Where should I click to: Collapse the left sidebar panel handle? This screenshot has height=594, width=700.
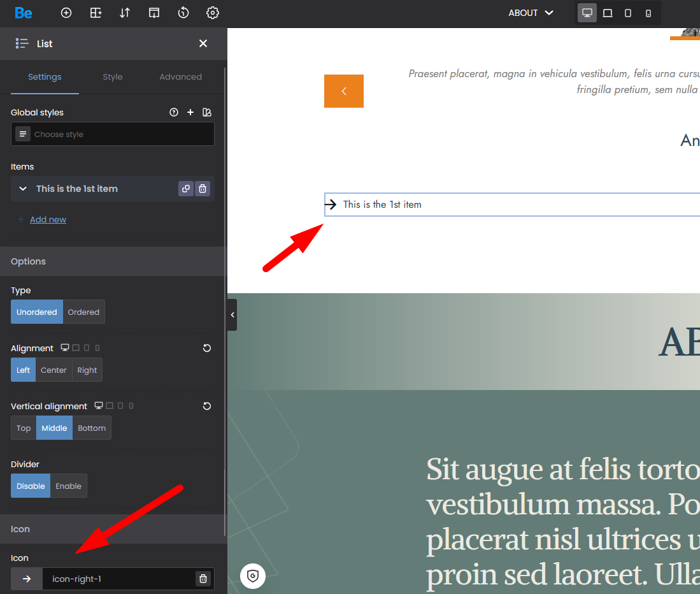(x=232, y=315)
